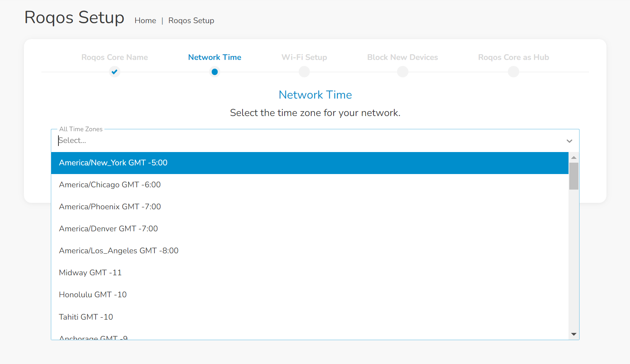Open the Block New Devices step
Image resolution: width=630 pixels, height=364 pixels.
[x=403, y=57]
